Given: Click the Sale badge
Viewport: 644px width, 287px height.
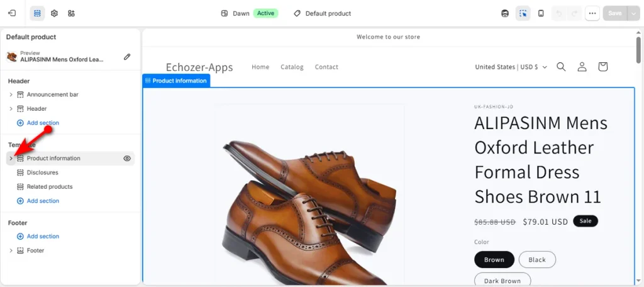Looking at the screenshot, I should [x=586, y=221].
